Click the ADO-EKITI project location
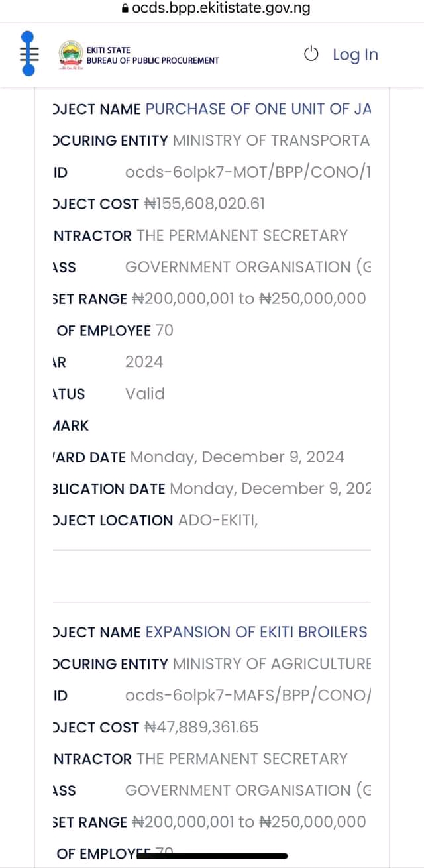The image size is (424, 868). [218, 521]
